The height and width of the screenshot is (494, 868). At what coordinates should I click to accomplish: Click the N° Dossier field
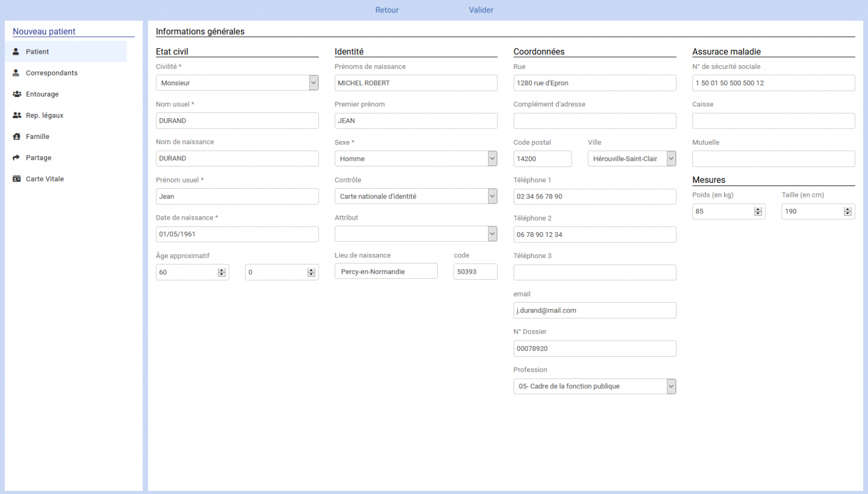[595, 348]
